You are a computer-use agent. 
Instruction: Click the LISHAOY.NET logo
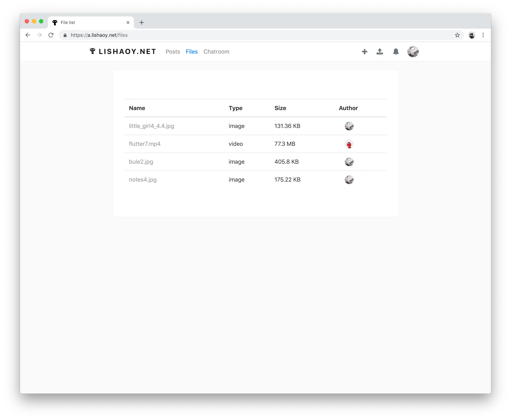(x=123, y=51)
